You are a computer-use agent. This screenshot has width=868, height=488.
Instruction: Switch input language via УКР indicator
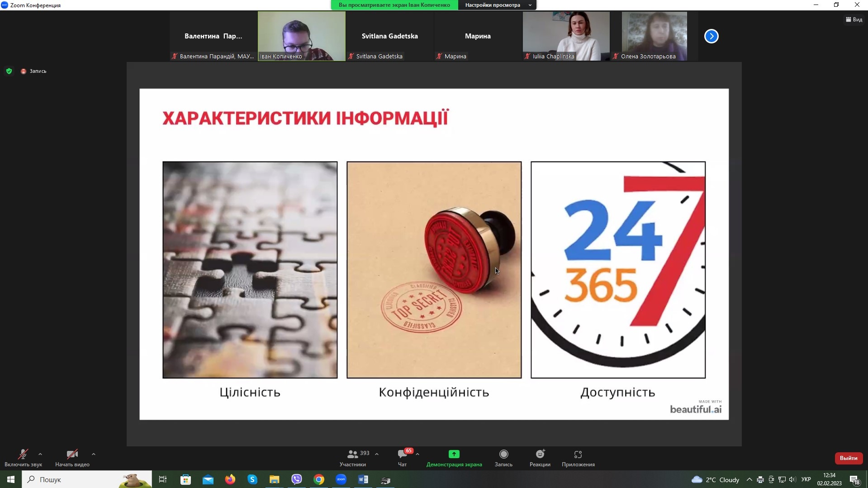(x=806, y=479)
